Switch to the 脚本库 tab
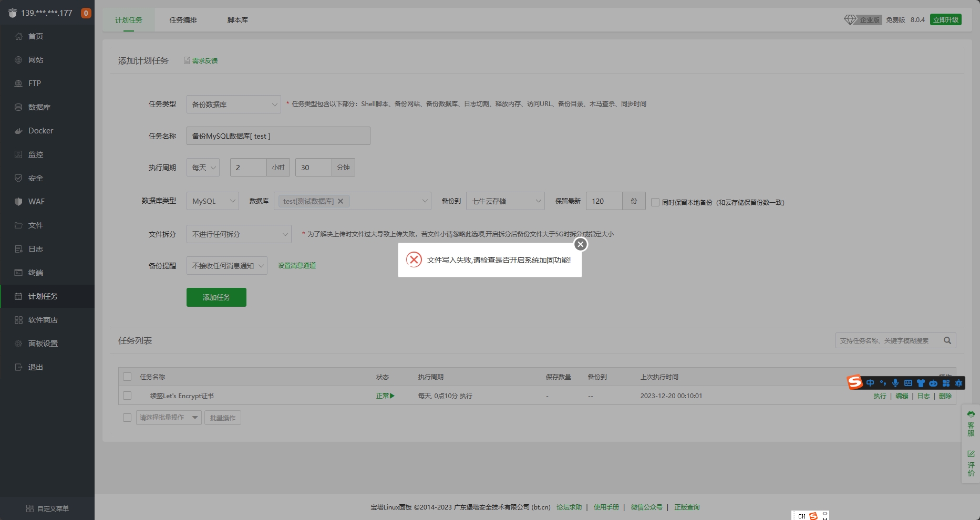 pyautogui.click(x=238, y=20)
